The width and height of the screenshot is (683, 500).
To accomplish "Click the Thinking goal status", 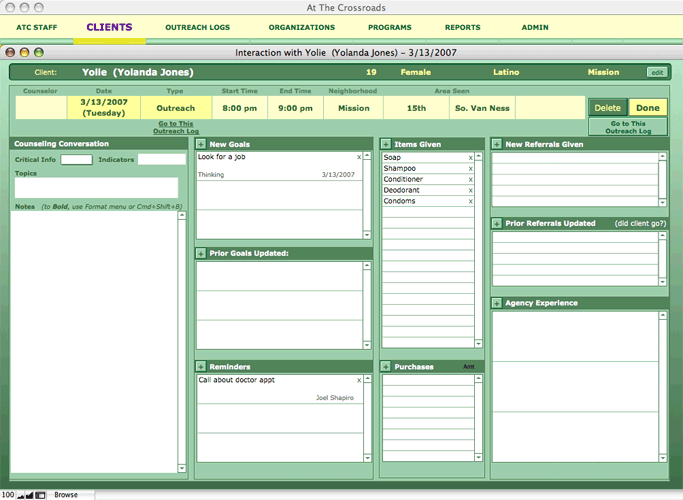I will [x=211, y=175].
